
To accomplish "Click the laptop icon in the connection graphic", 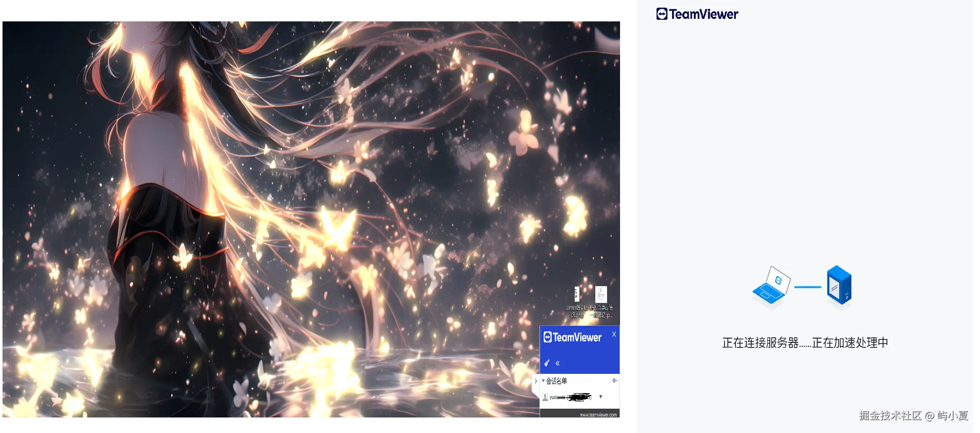I will click(x=771, y=285).
